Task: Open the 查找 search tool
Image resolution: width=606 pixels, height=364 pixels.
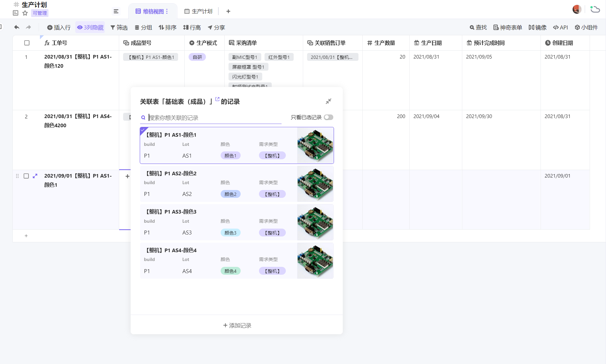Action: tap(478, 27)
